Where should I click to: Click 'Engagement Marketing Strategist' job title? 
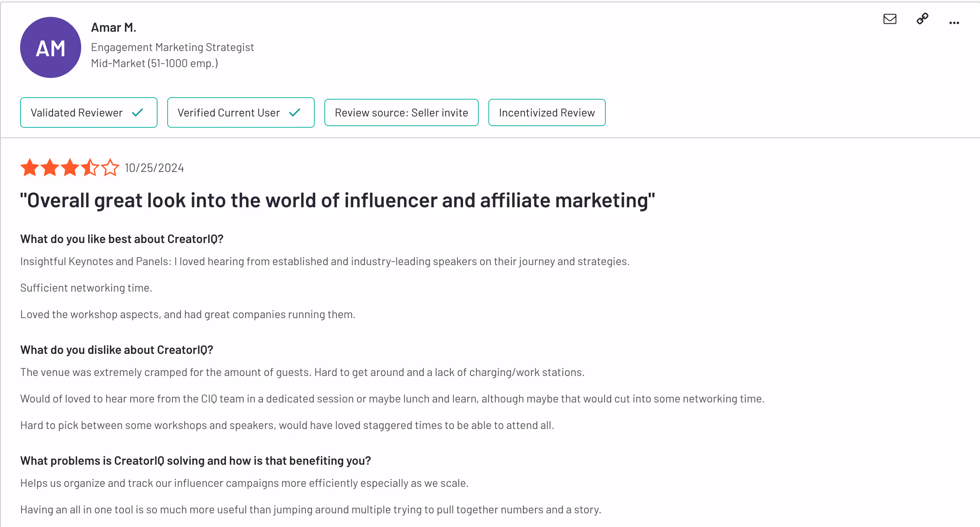[x=172, y=47]
